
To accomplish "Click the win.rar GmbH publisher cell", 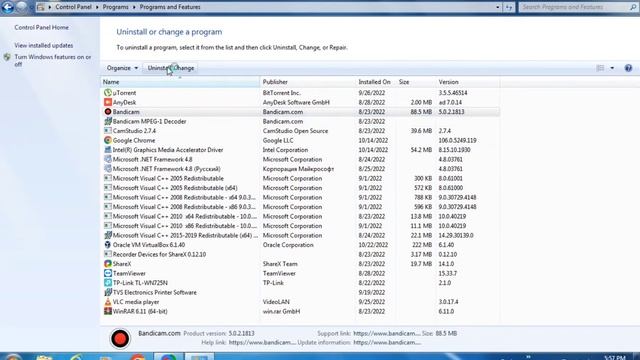I will 281,311.
